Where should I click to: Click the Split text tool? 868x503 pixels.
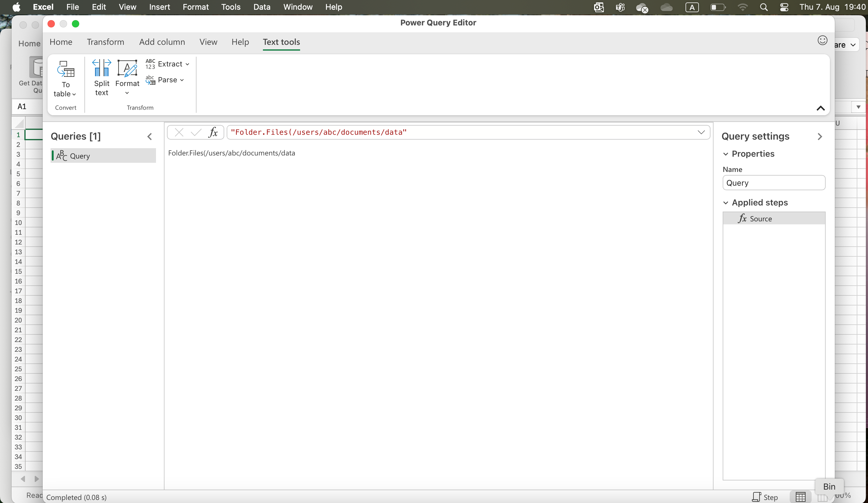point(102,77)
